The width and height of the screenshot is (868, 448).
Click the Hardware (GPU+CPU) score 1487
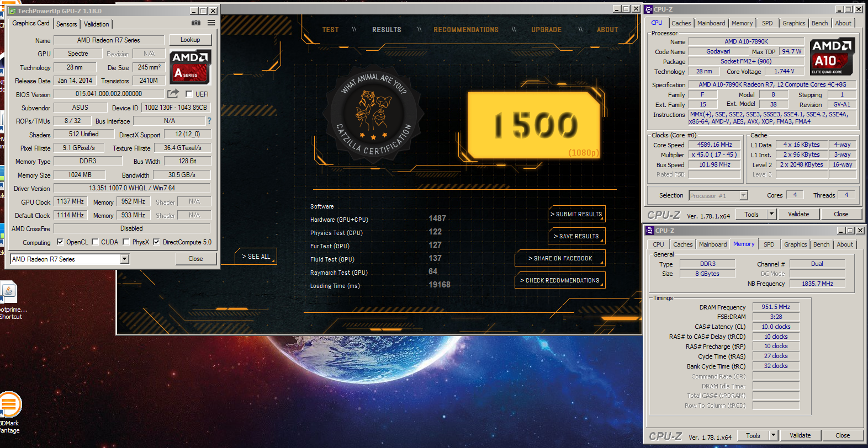(x=437, y=218)
